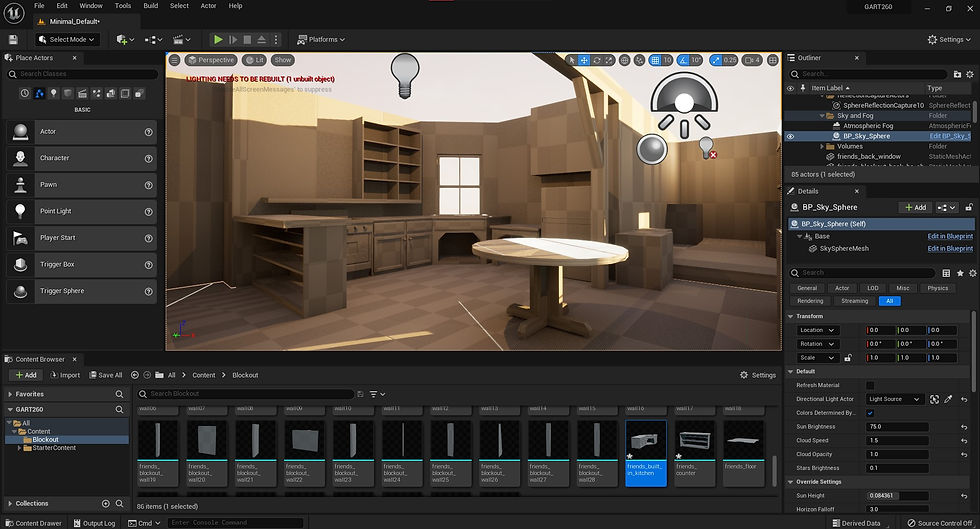Adjust the Sun Height value slider

click(897, 496)
